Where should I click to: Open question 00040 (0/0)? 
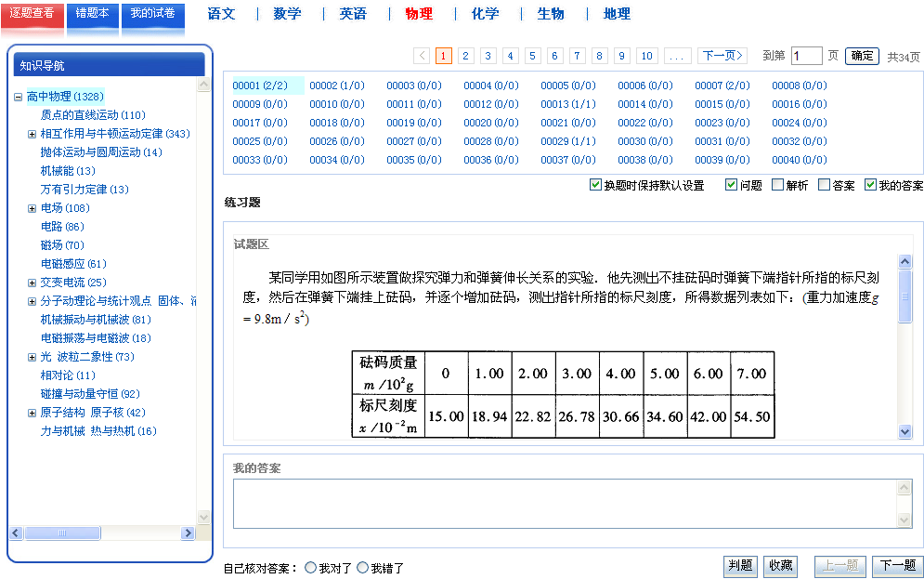click(x=800, y=161)
